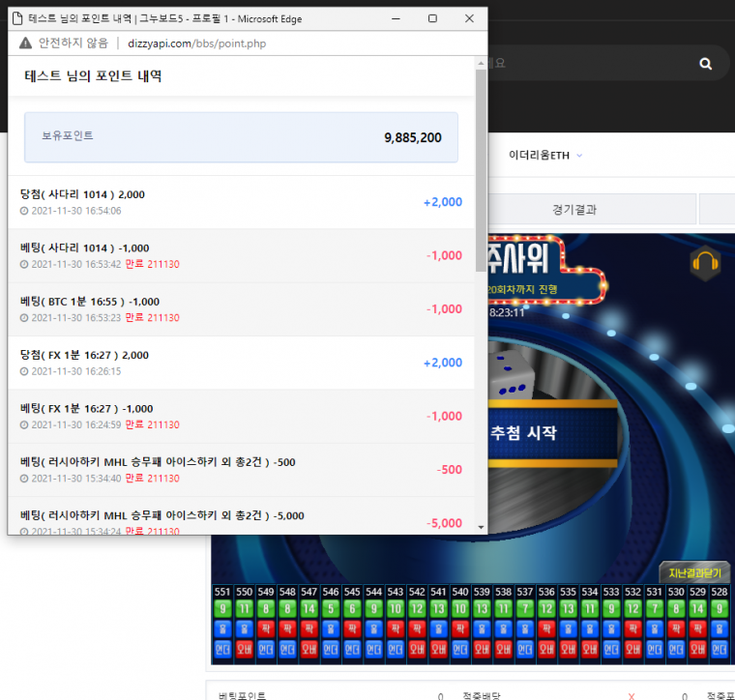Click the 추첨 시작 banner in game
The height and width of the screenshot is (700, 735).
point(552,433)
